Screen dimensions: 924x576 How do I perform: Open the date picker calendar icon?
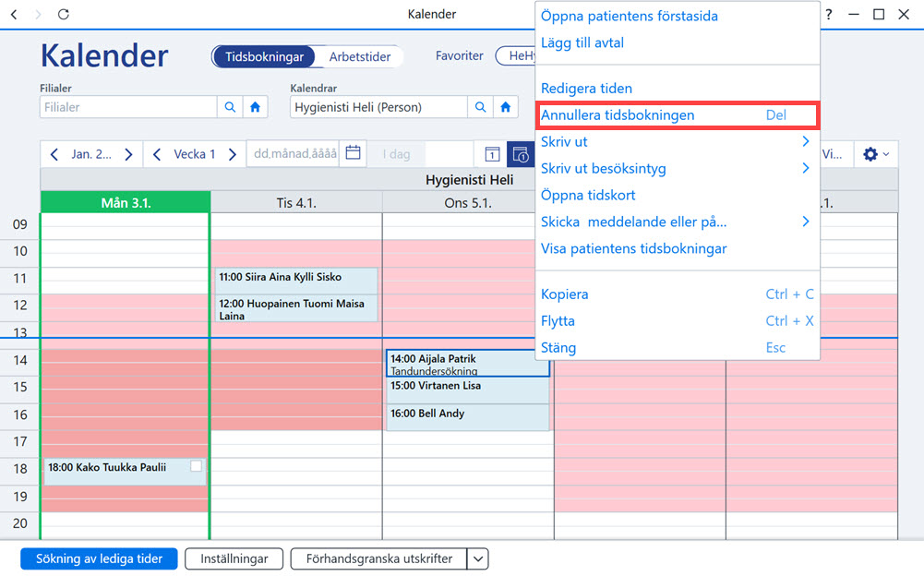click(353, 153)
